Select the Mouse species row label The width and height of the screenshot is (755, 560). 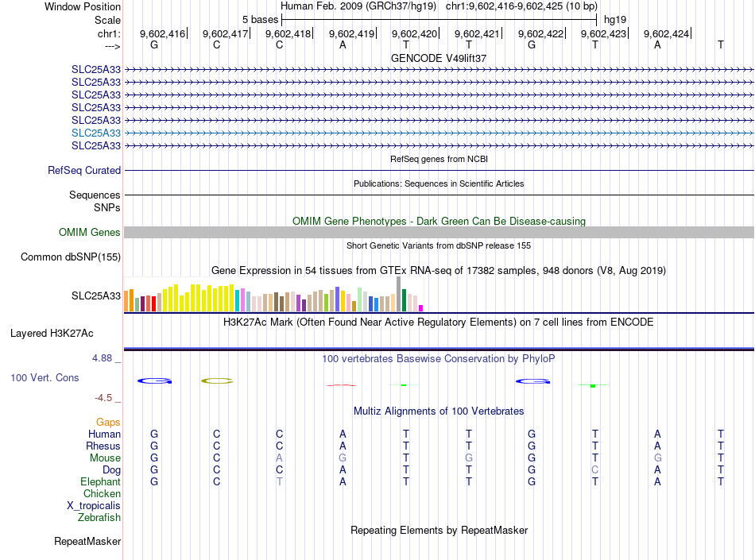[x=104, y=458]
